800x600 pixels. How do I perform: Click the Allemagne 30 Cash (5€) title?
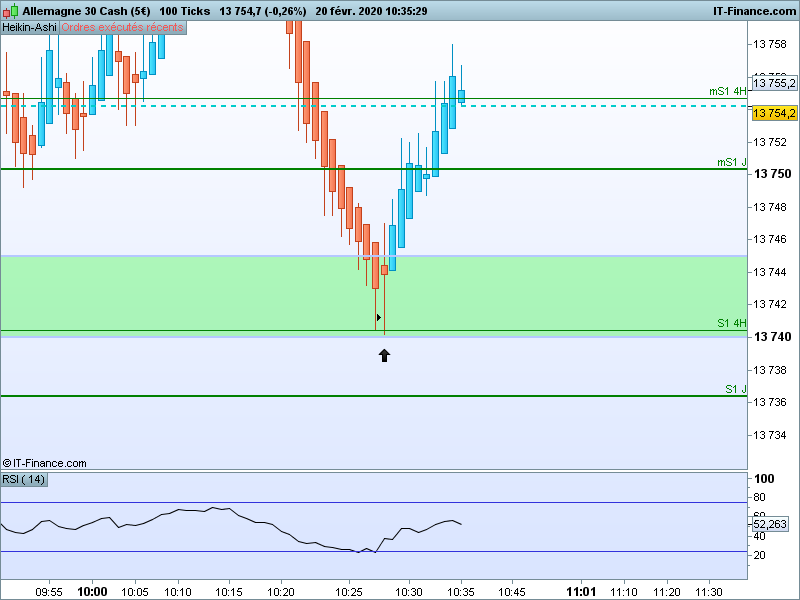(x=86, y=11)
